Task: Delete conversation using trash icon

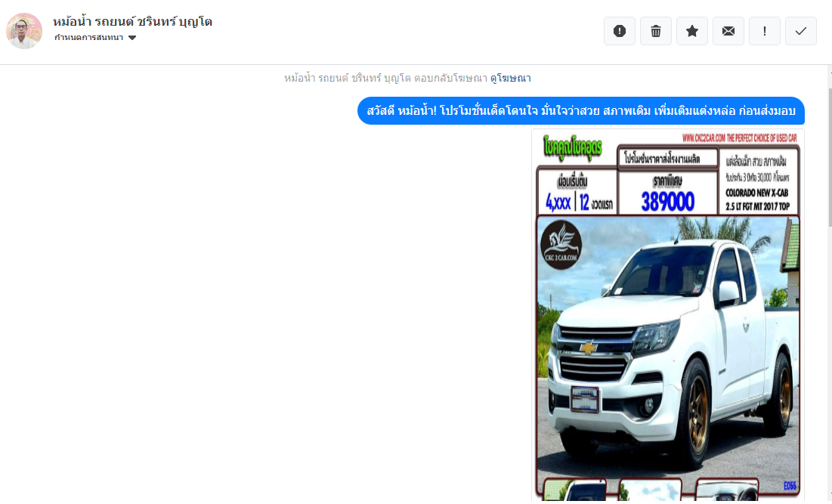Action: (656, 31)
